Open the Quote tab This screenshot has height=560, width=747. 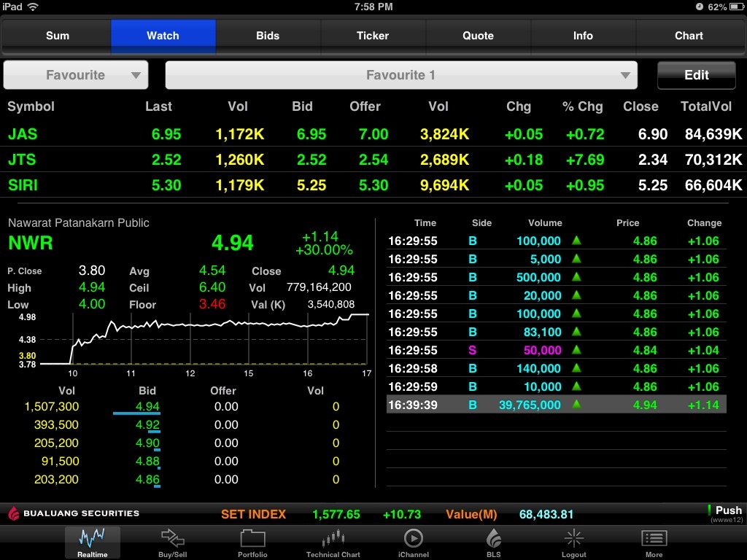point(478,36)
